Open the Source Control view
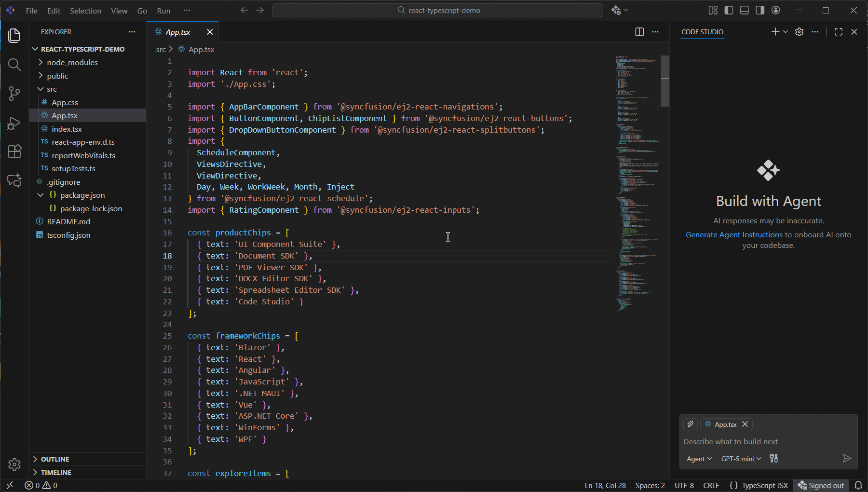The image size is (868, 492). click(14, 94)
